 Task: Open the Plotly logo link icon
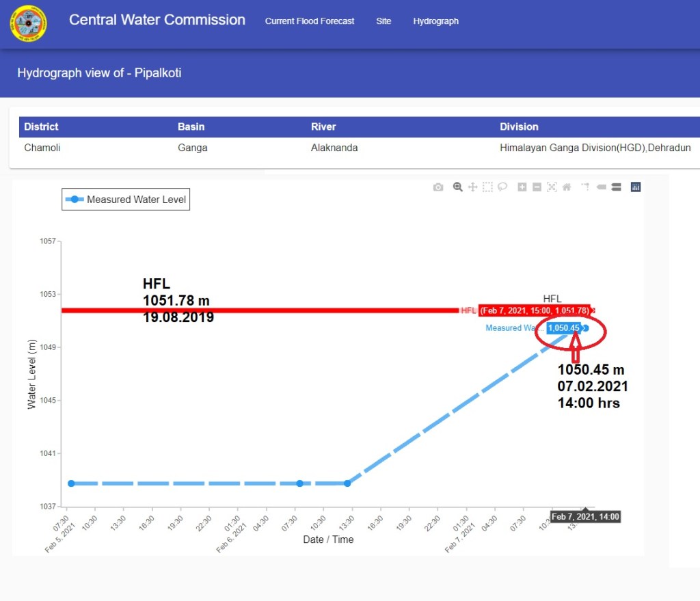coord(636,187)
